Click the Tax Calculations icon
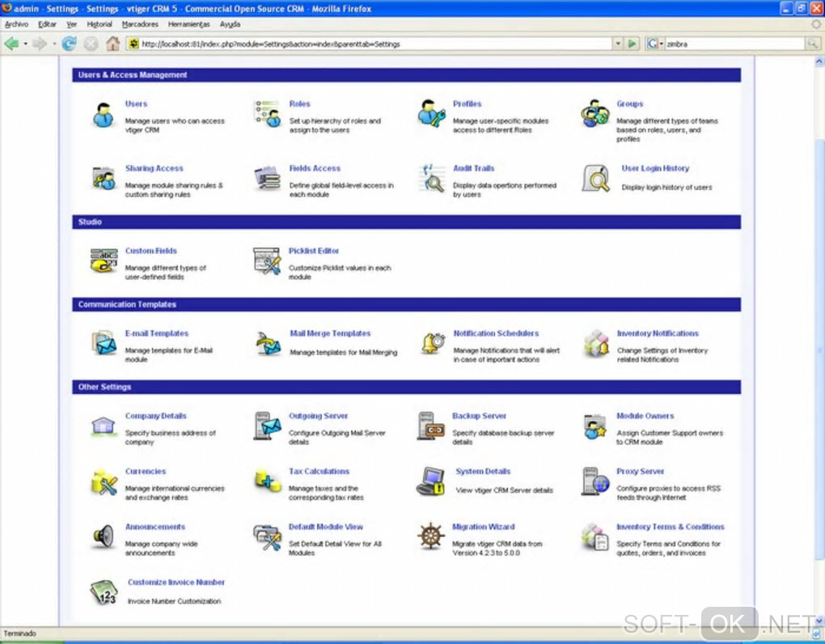 click(x=268, y=481)
